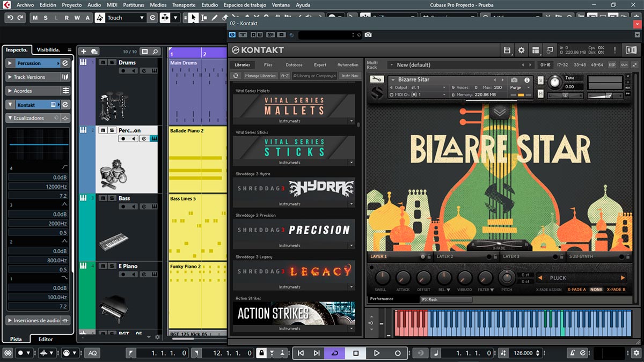Open the track search magnifier

point(155,51)
